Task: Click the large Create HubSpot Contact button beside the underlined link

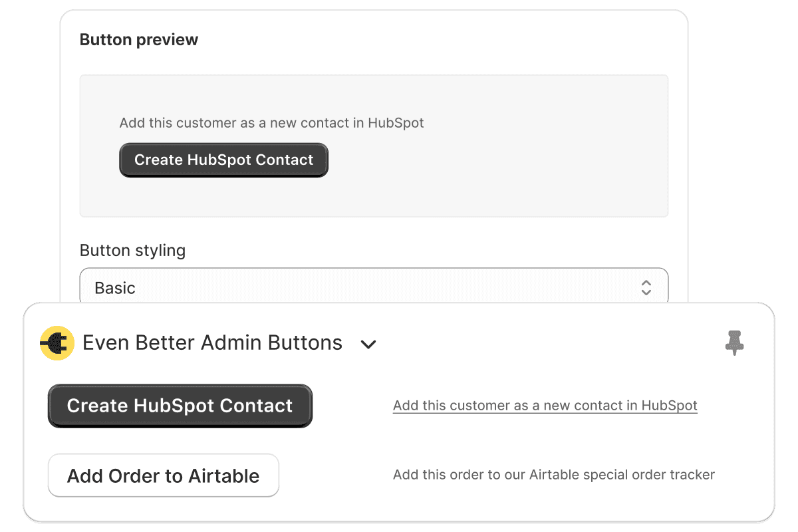Action: (x=180, y=406)
